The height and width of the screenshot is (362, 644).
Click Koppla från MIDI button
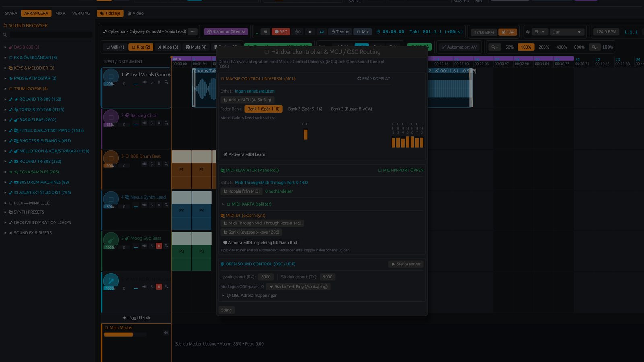tap(242, 191)
